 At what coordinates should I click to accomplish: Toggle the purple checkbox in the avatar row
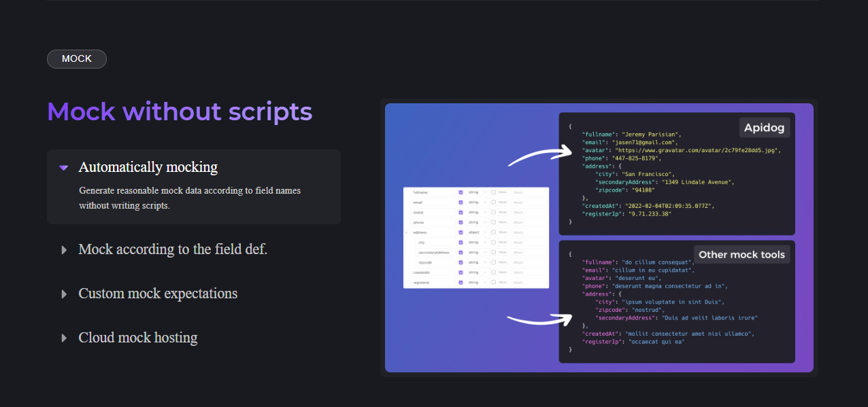point(461,212)
